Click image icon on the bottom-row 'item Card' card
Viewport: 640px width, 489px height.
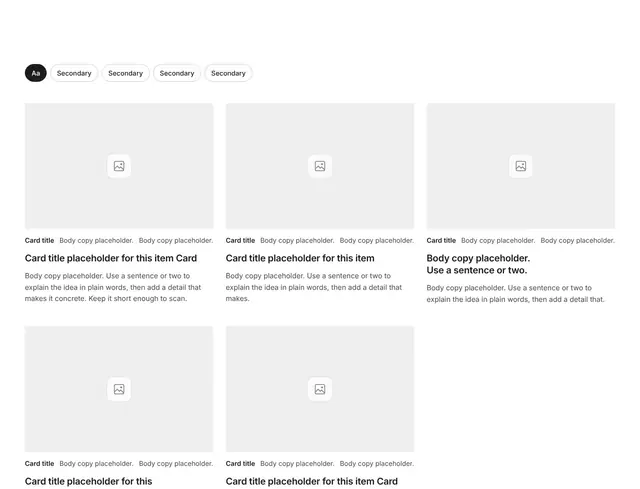(320, 389)
